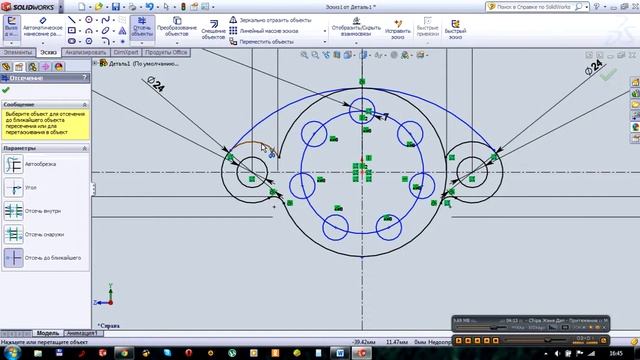Open the Display/Delete Relations dropdown arrow

[356, 42]
